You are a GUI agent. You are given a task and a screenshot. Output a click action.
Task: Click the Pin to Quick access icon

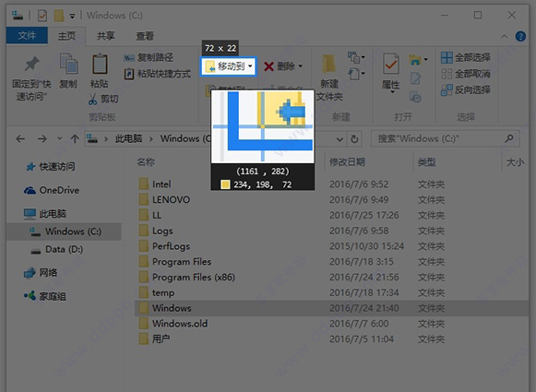coord(31,65)
